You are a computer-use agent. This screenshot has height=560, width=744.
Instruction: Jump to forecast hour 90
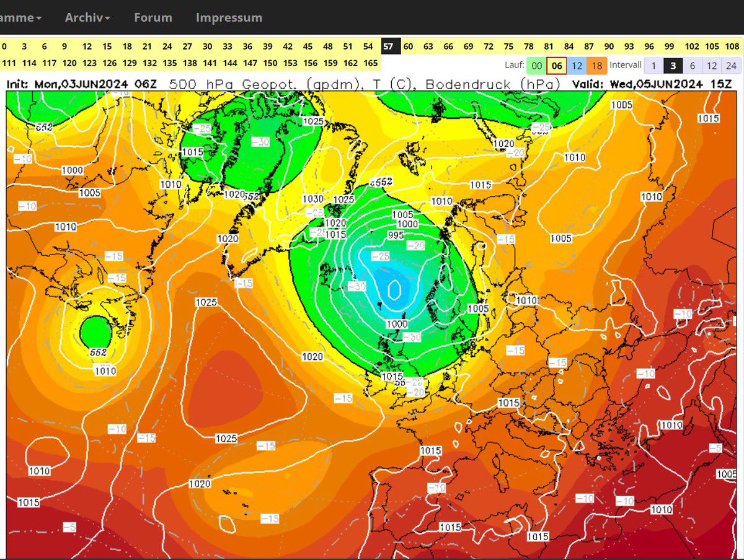tap(609, 46)
